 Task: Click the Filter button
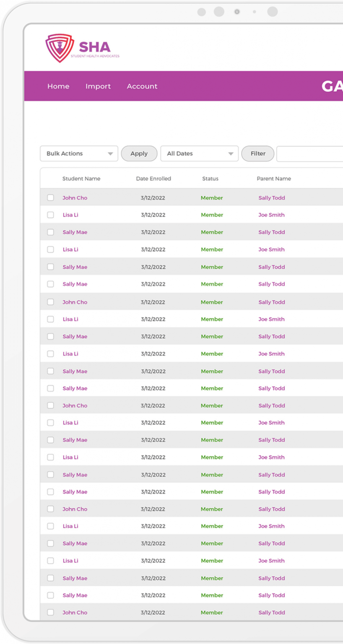click(x=258, y=154)
